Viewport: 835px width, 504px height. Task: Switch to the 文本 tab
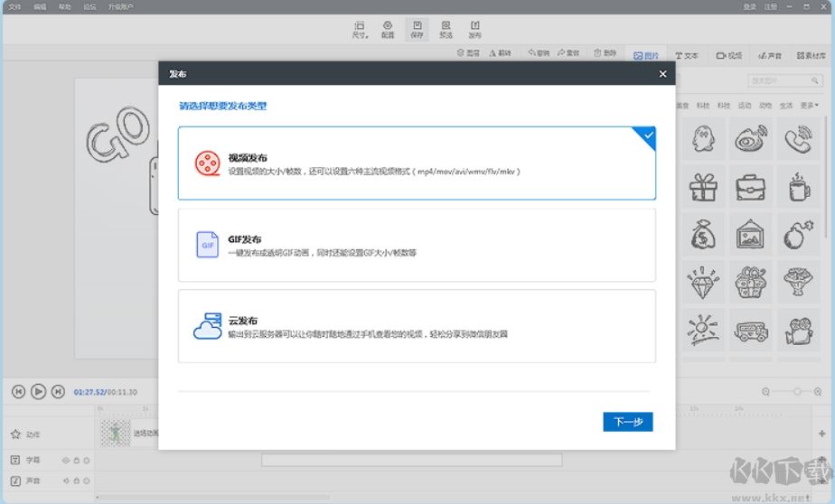687,55
